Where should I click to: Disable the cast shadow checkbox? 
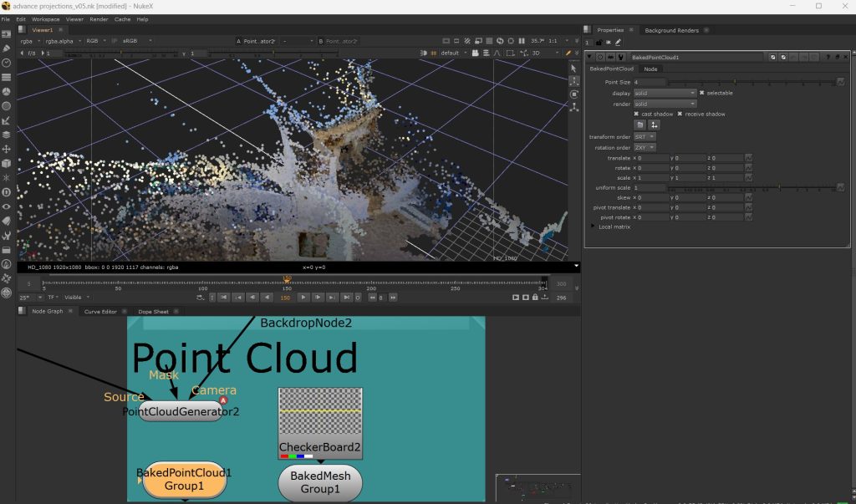[x=636, y=114]
